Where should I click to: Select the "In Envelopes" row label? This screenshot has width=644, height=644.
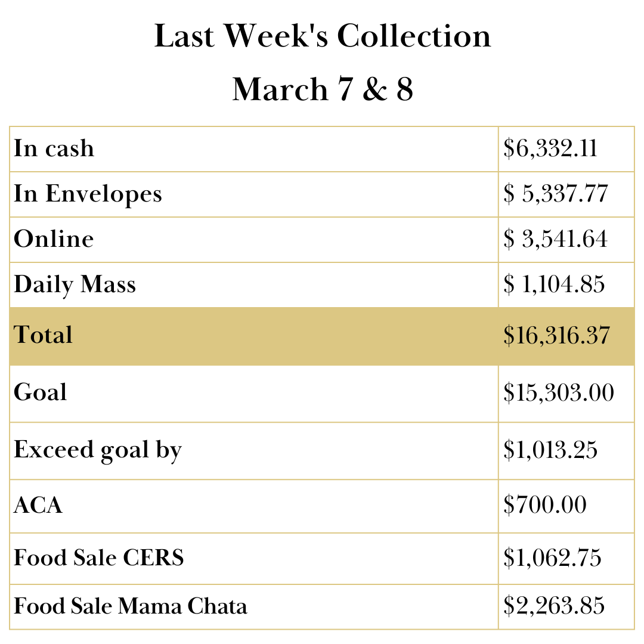(88, 194)
